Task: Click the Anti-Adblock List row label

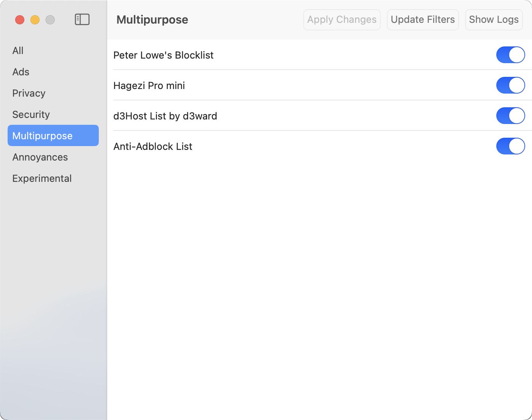Action: pyautogui.click(x=153, y=146)
